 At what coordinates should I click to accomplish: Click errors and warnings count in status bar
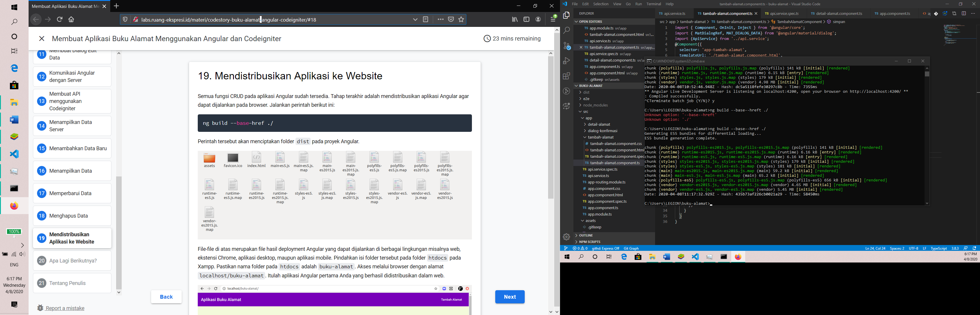coord(580,249)
